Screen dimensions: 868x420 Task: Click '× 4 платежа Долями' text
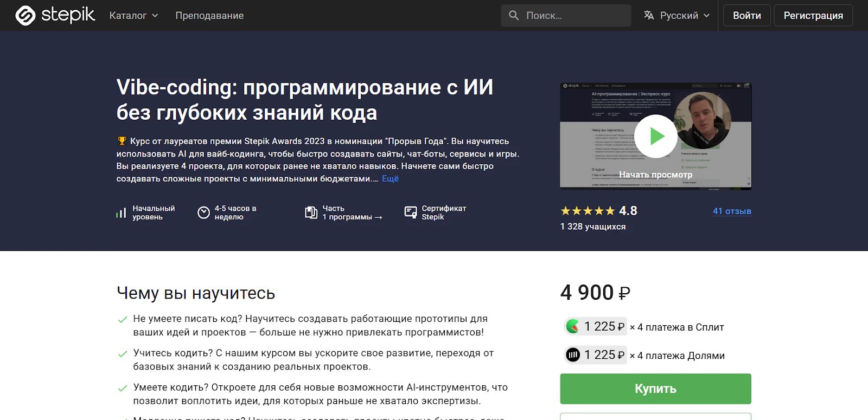coord(677,356)
